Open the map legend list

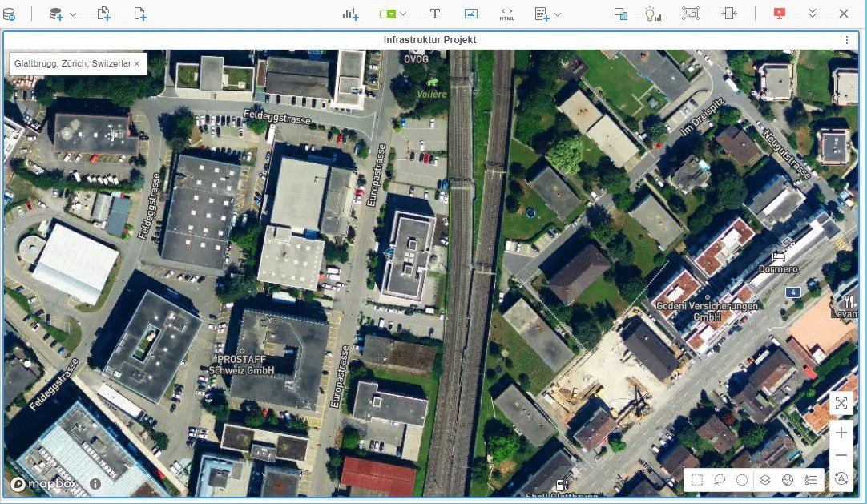click(811, 479)
